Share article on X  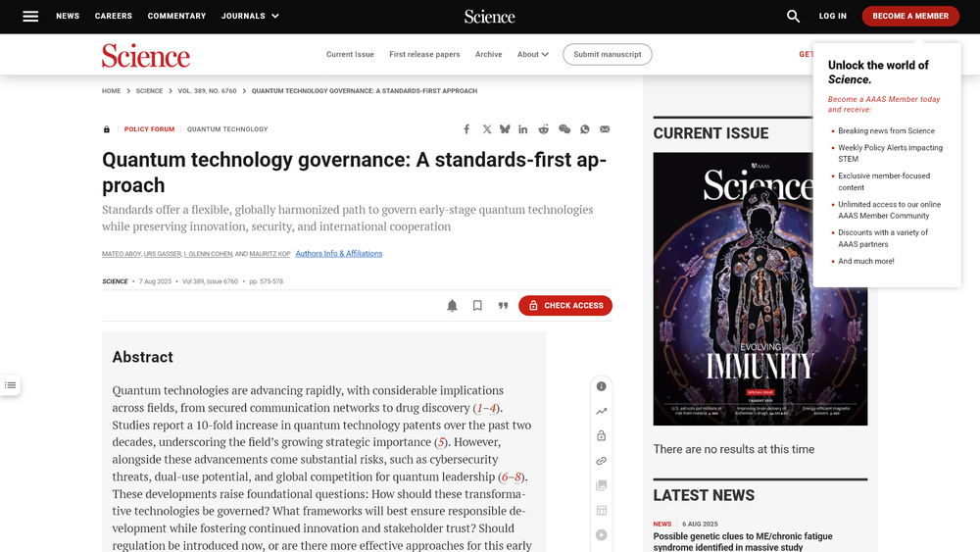point(486,129)
